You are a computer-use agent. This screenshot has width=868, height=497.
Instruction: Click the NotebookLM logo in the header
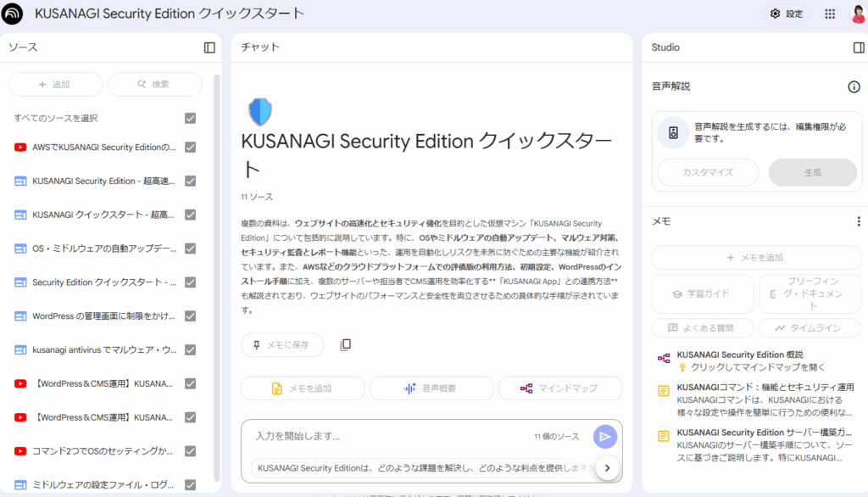click(x=12, y=14)
